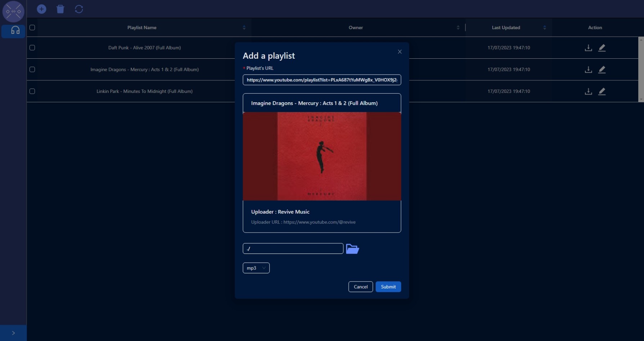Close the Add a playlist dialog

[x=400, y=52]
